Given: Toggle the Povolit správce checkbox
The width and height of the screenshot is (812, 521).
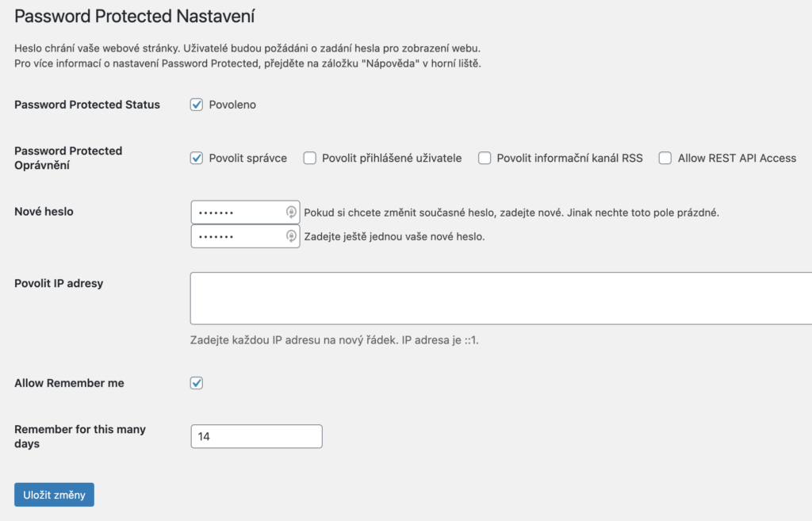Looking at the screenshot, I should click(x=197, y=158).
